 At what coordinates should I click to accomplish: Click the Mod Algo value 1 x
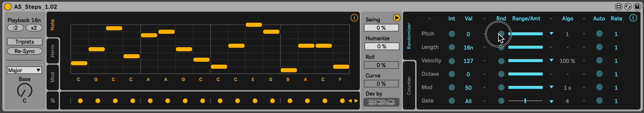tap(567, 88)
